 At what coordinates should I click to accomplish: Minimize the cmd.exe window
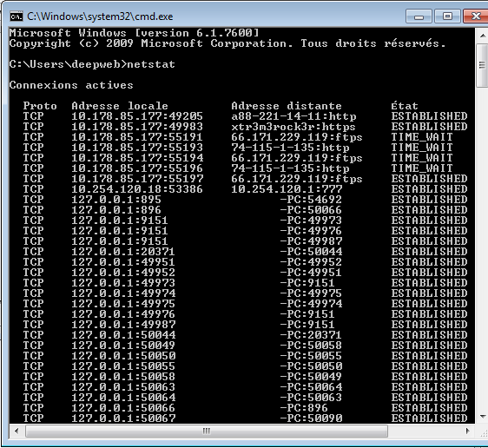click(x=419, y=16)
